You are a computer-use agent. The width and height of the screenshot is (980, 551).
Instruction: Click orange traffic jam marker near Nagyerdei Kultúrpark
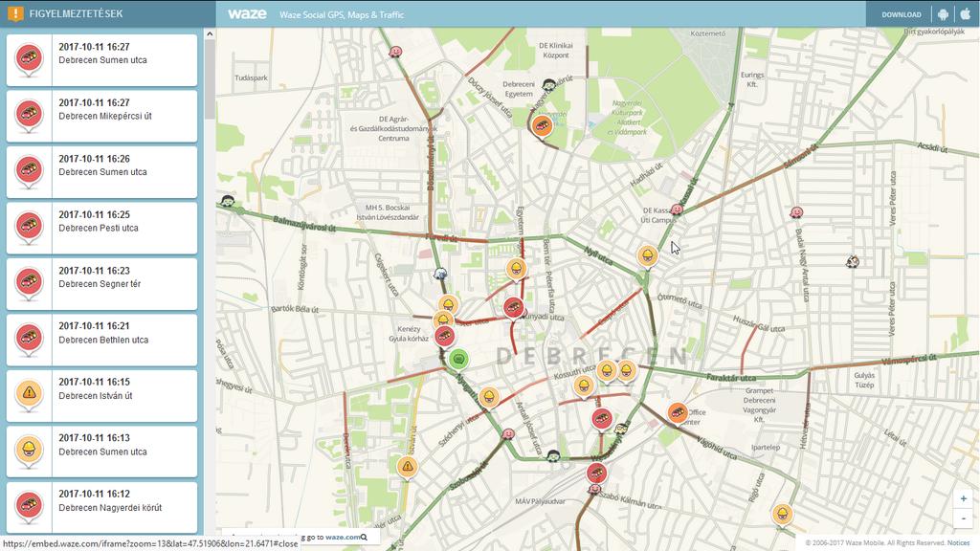coord(542,125)
